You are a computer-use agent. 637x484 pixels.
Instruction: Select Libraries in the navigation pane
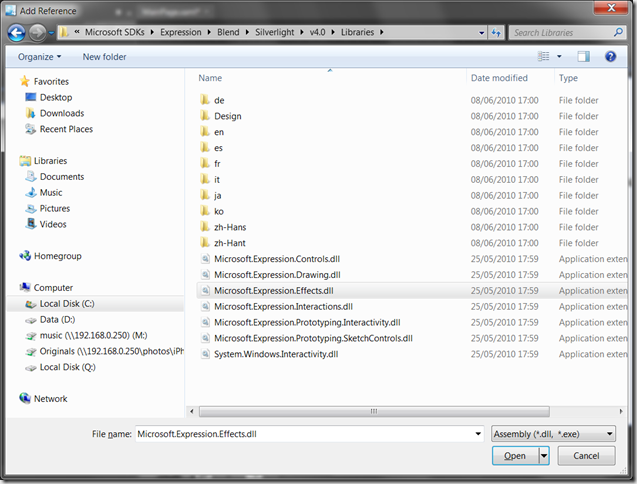pos(50,161)
